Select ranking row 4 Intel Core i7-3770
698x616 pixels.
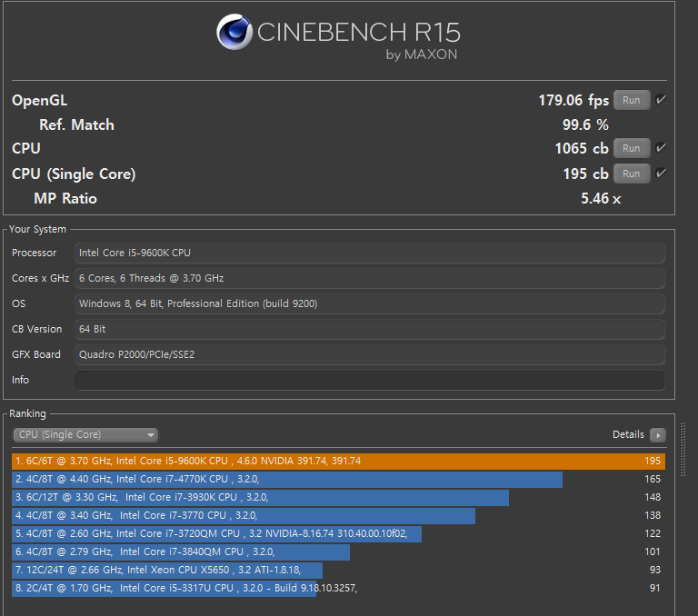click(x=338, y=515)
